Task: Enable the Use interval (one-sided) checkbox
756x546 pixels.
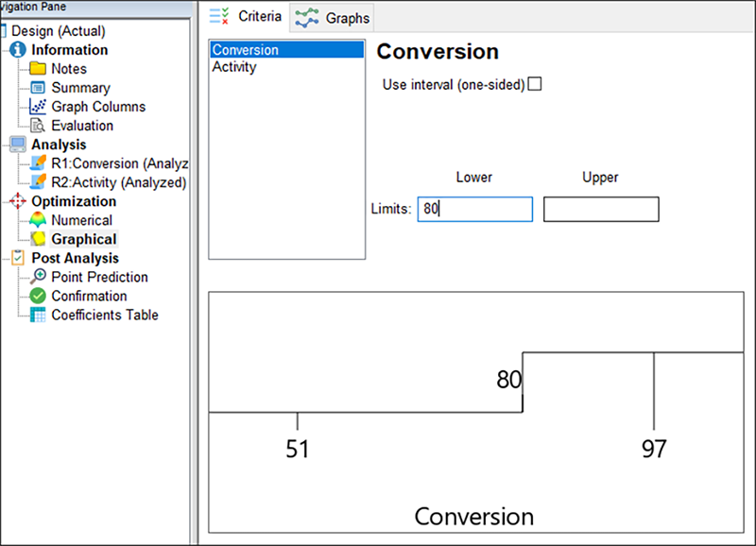Action: pos(535,84)
